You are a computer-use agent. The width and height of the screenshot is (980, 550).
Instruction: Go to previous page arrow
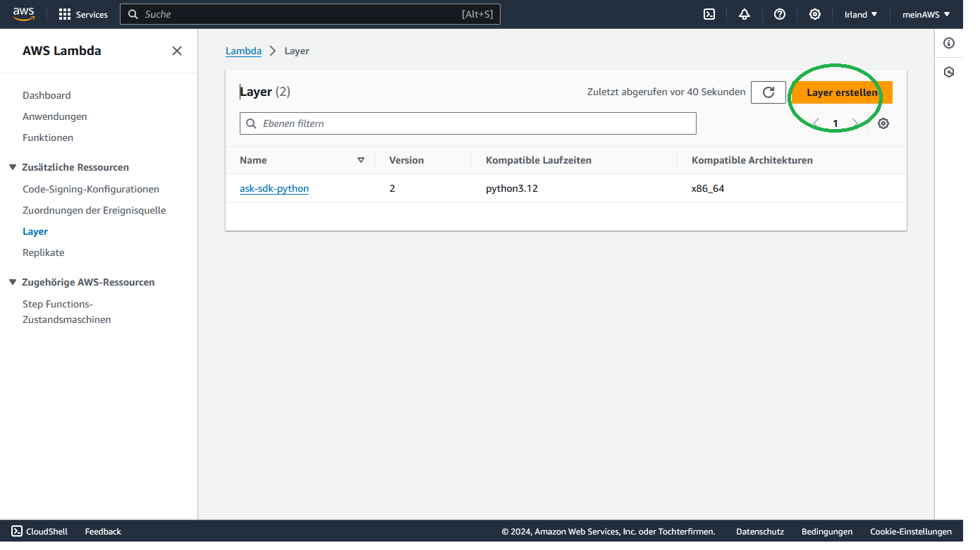816,123
